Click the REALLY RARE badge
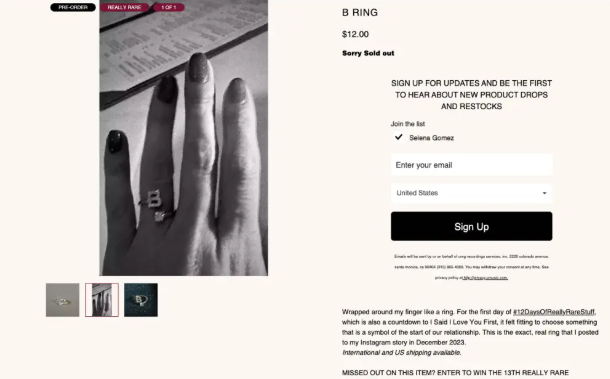The image size is (610, 379). click(124, 7)
